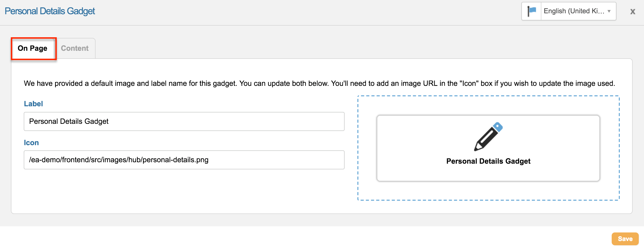
Task: Close the dialog with the X icon
Action: pos(633,11)
